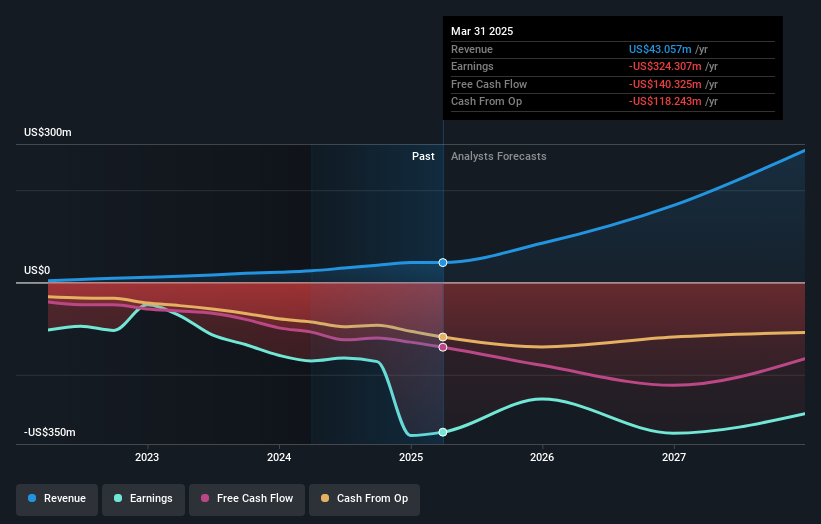Click the 2025 x-axis label
Screen dimensions: 821x524
point(411,457)
